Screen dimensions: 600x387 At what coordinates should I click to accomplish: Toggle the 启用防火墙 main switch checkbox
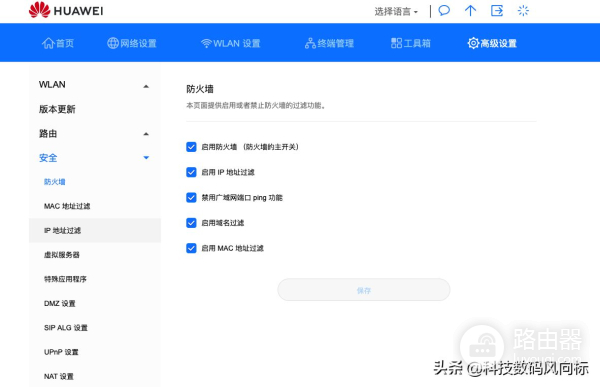pyautogui.click(x=191, y=147)
